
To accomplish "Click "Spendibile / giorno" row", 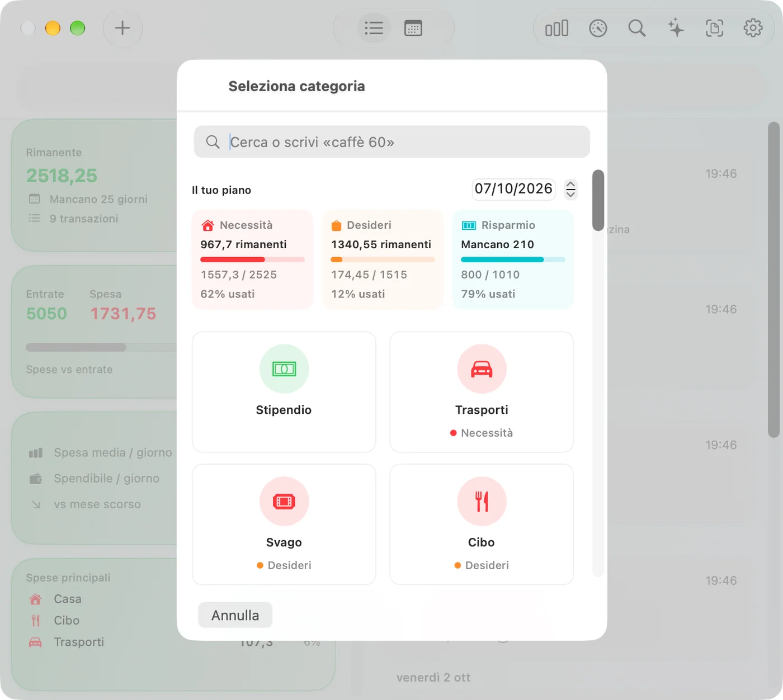I will click(94, 479).
